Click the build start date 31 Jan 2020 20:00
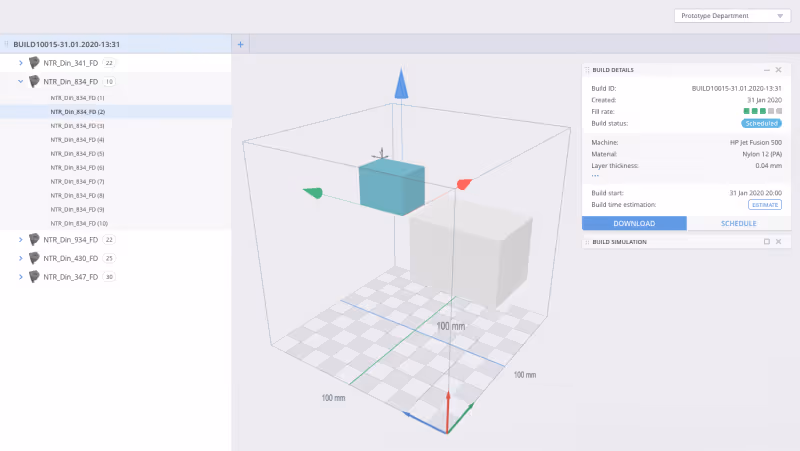This screenshot has height=451, width=800. click(756, 193)
